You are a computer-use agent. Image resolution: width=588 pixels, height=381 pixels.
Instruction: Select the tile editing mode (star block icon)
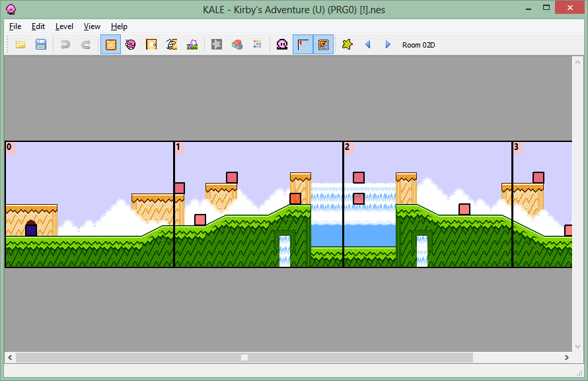click(110, 45)
